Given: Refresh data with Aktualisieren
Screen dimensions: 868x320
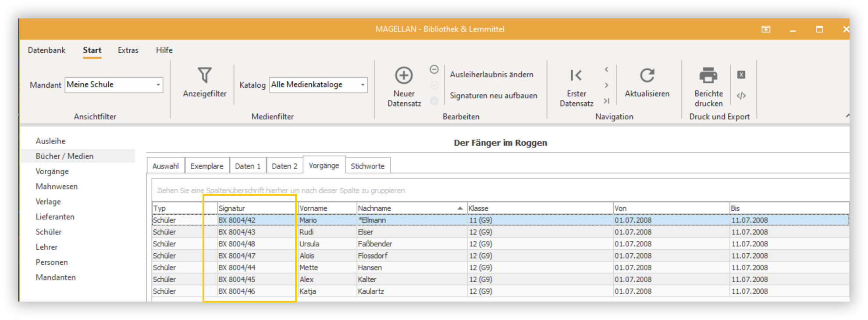Looking at the screenshot, I should 647,82.
